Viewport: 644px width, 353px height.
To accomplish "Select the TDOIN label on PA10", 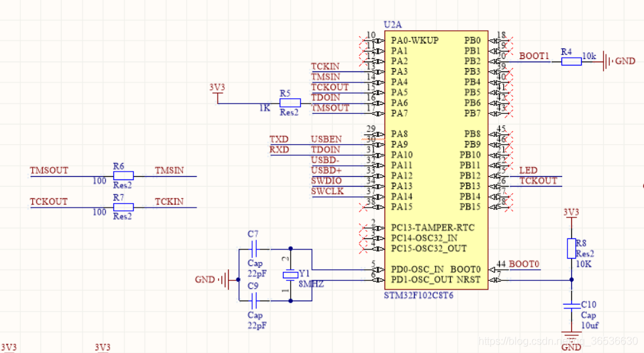I will coord(326,149).
